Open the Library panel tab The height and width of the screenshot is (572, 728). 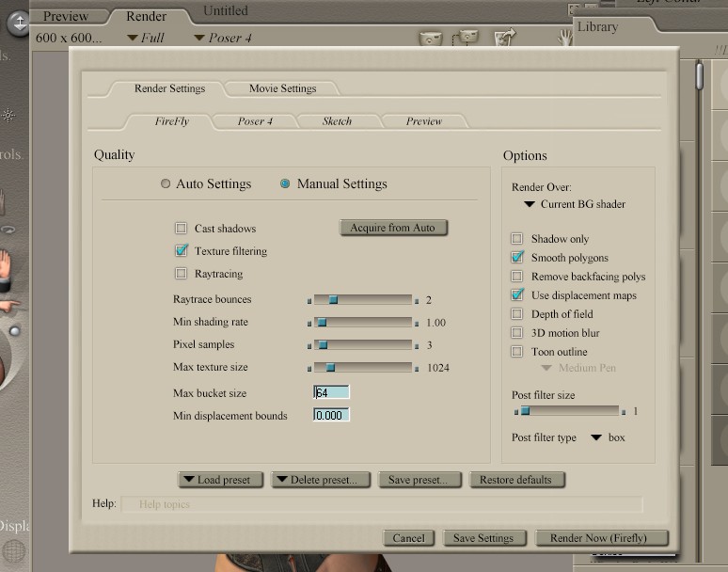[x=597, y=27]
